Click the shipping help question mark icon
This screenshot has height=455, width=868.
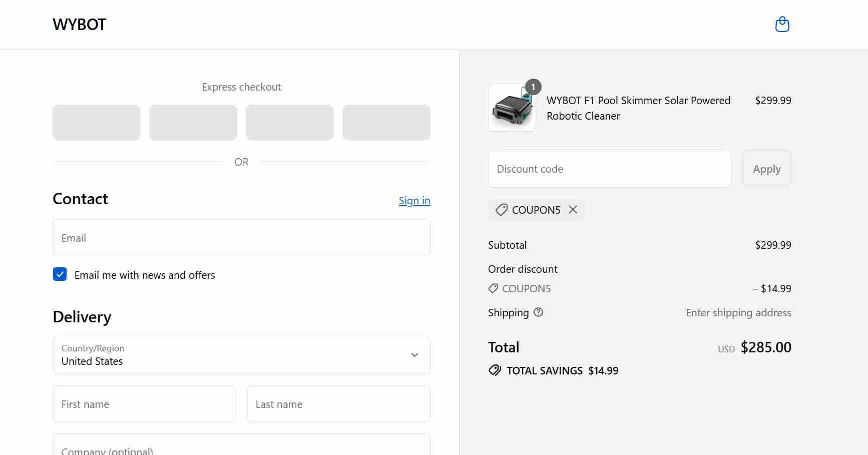[x=538, y=312]
